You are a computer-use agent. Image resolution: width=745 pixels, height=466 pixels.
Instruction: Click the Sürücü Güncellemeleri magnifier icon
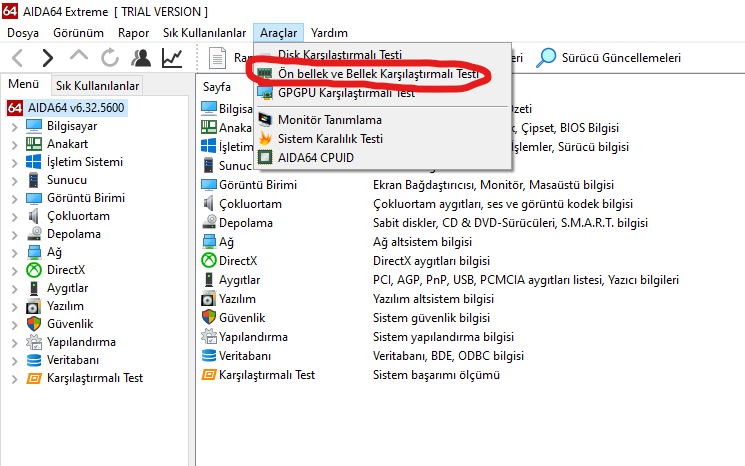(546, 57)
